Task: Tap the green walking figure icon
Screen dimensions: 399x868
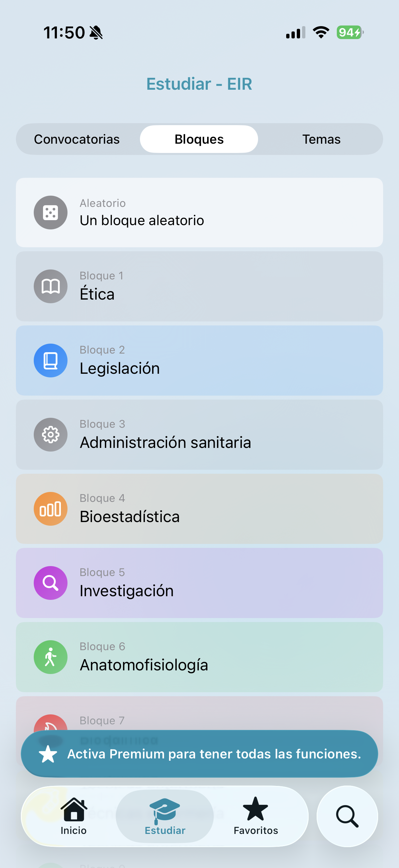Action: [x=51, y=657]
